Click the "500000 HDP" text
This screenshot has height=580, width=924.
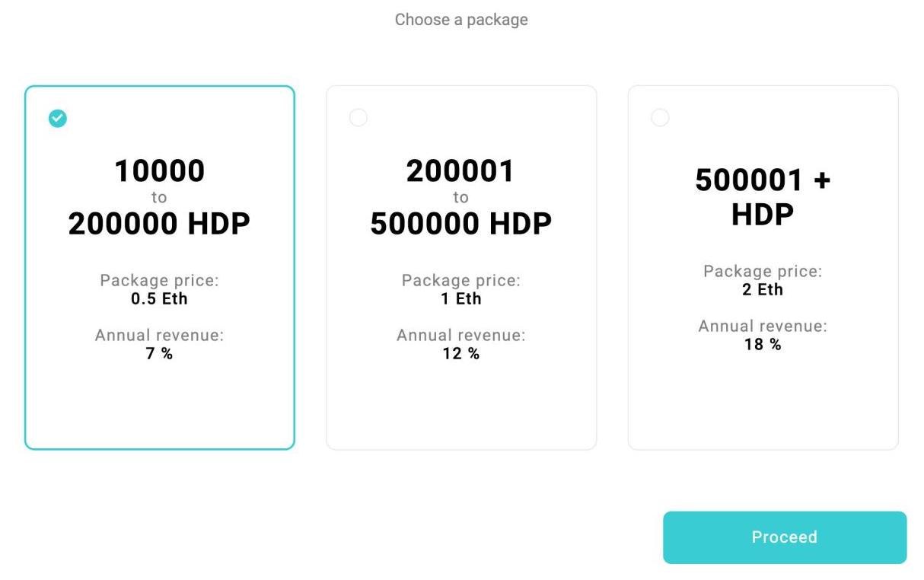[x=461, y=224]
